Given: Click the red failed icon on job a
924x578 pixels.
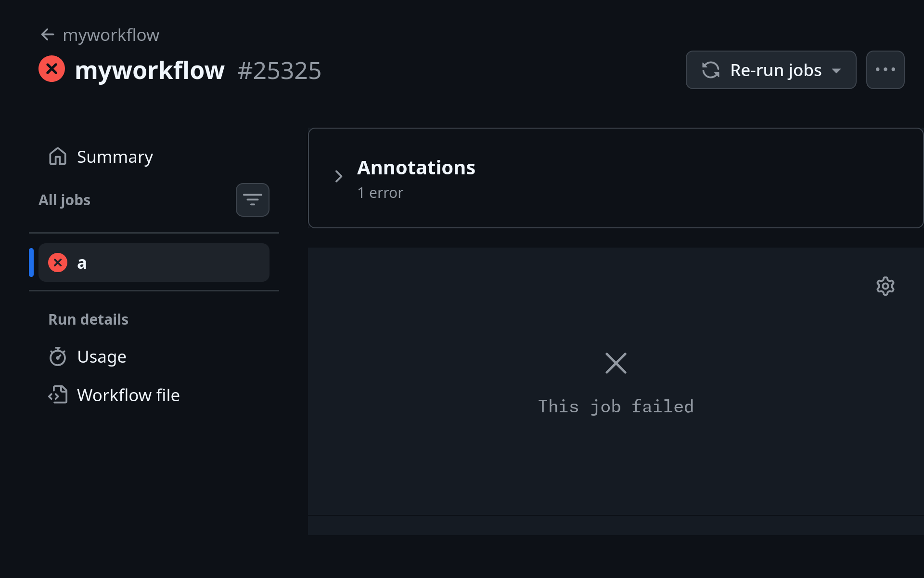Looking at the screenshot, I should [58, 263].
